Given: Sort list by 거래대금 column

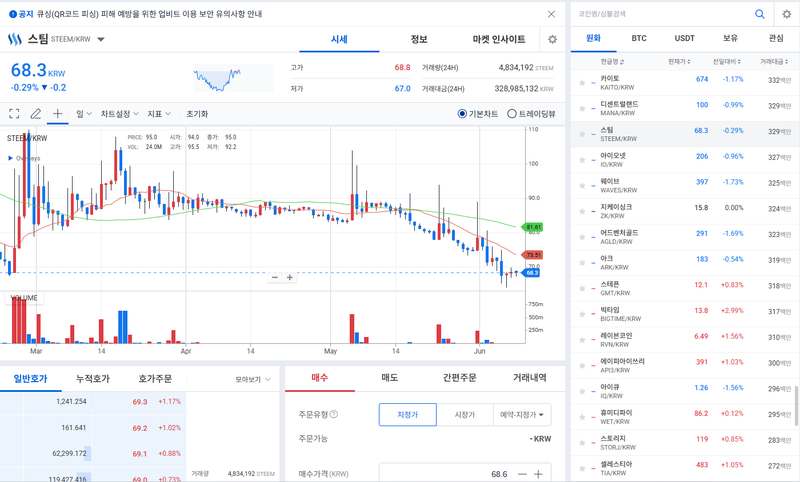Looking at the screenshot, I should (774, 62).
